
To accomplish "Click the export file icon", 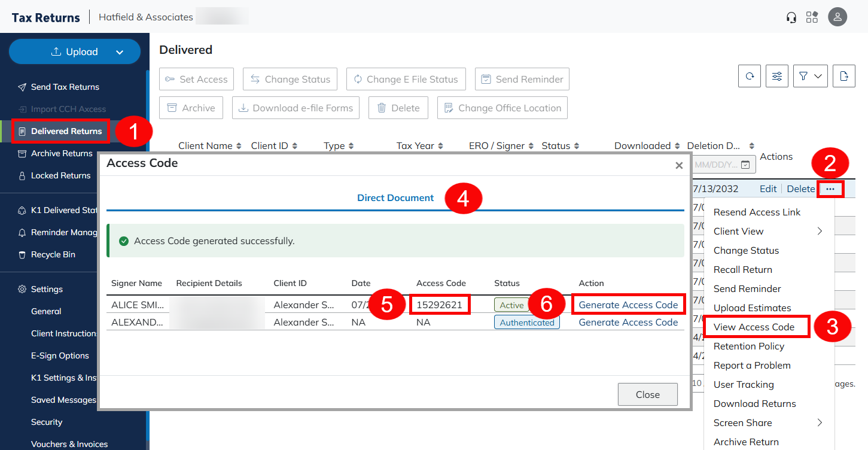I will point(843,76).
